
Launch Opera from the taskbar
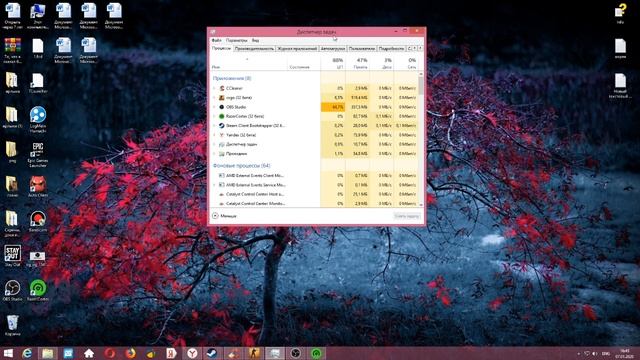point(109,353)
